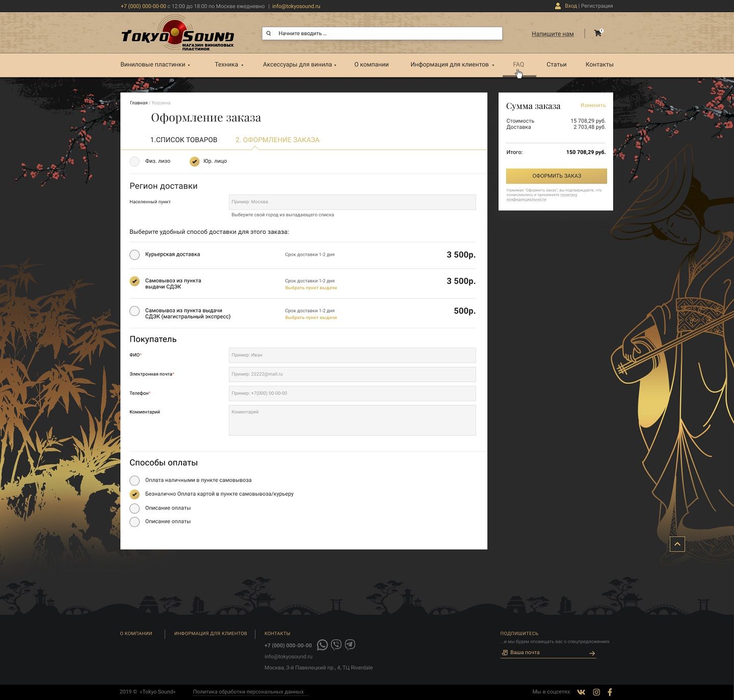Select Физ. лицо radio option
The image size is (734, 700).
(135, 161)
